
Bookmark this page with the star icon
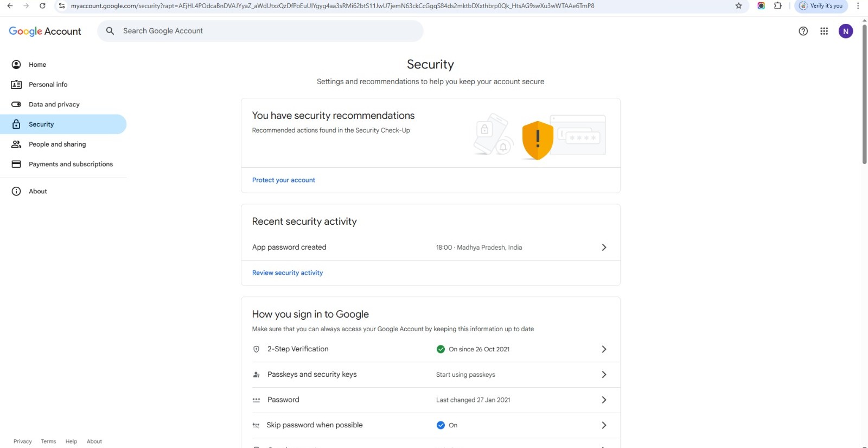tap(738, 6)
